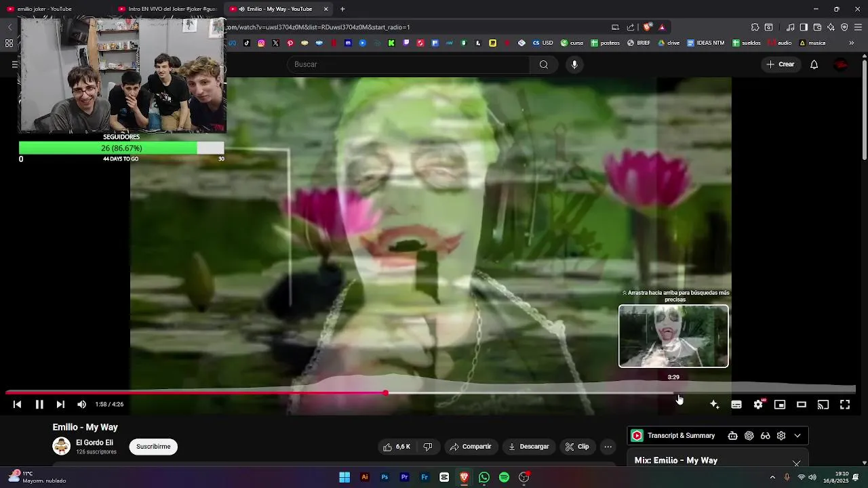Open the browser extensions puzzle icon

coord(755,27)
